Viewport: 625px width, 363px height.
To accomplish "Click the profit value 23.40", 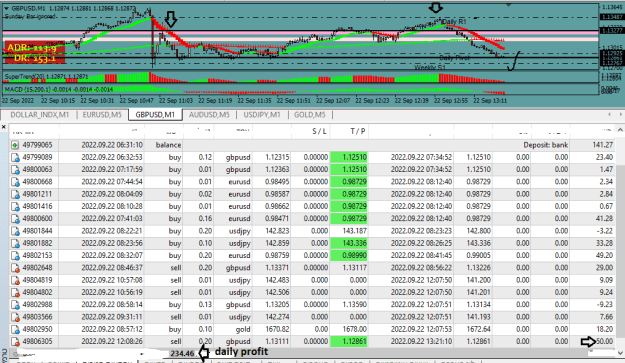I will (x=604, y=157).
